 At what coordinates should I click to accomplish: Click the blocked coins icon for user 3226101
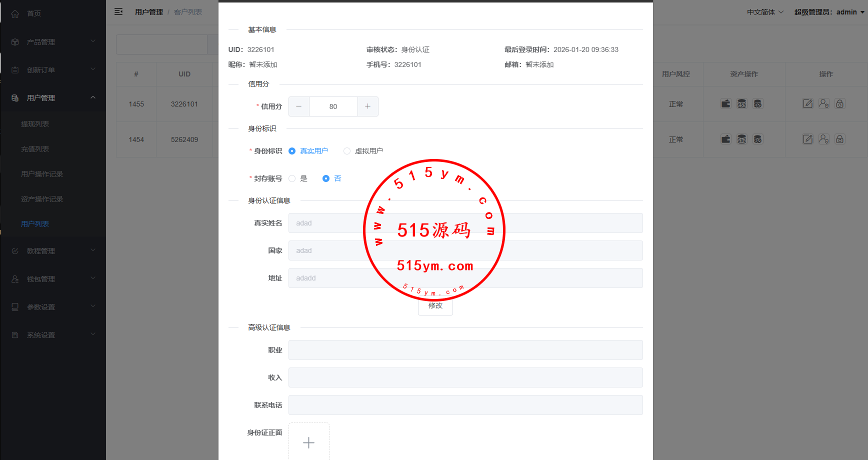point(757,104)
